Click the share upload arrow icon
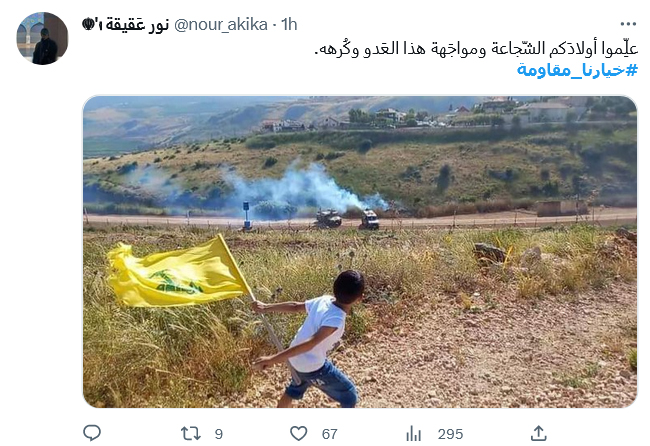 (538, 433)
